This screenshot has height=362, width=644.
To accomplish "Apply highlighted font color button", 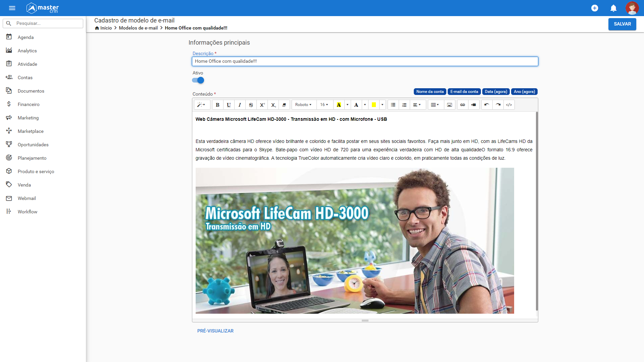I will [x=339, y=105].
